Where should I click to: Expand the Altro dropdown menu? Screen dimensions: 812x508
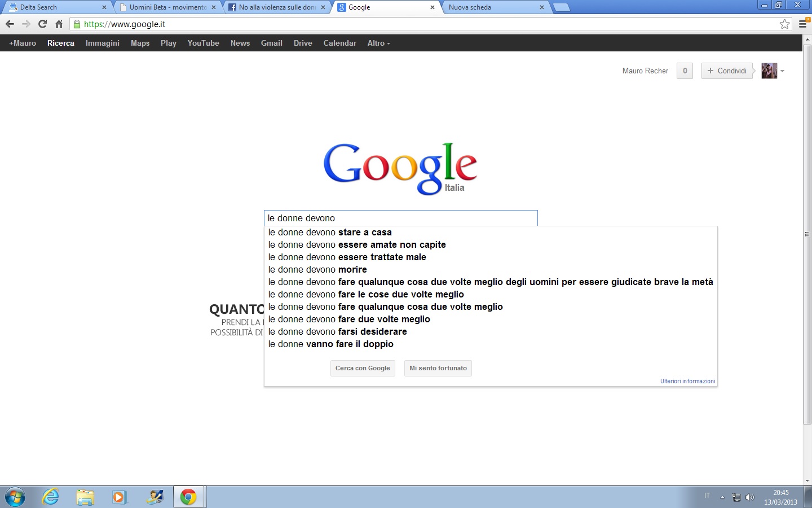pyautogui.click(x=378, y=43)
